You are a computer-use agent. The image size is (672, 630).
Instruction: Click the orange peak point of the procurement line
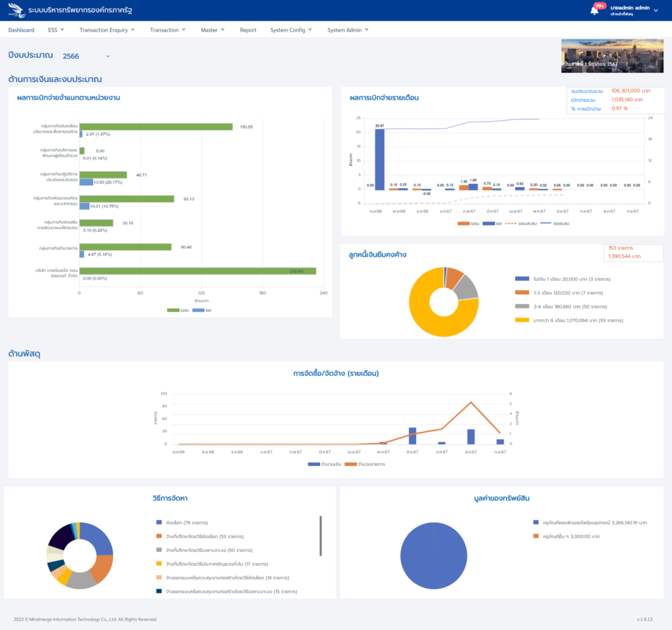(x=470, y=402)
